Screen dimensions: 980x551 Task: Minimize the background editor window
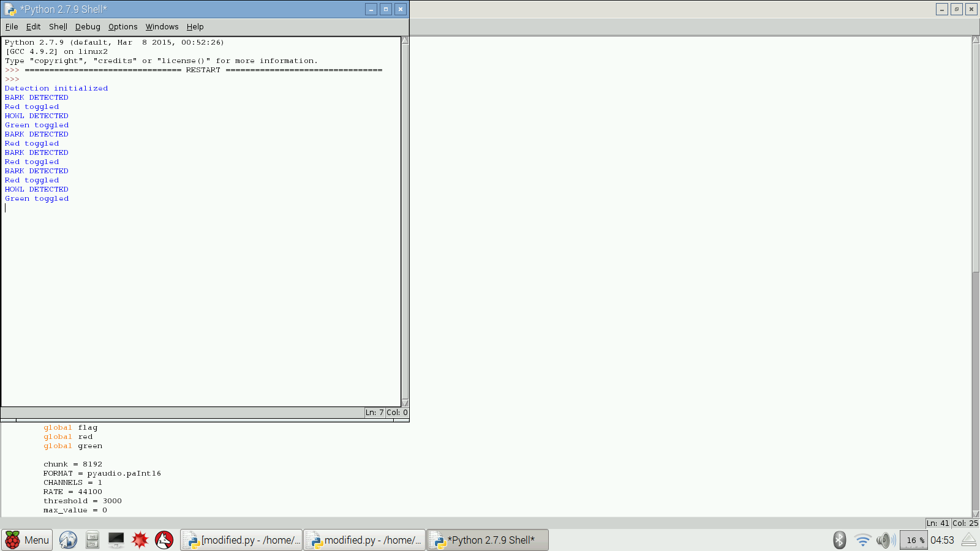pyautogui.click(x=942, y=9)
